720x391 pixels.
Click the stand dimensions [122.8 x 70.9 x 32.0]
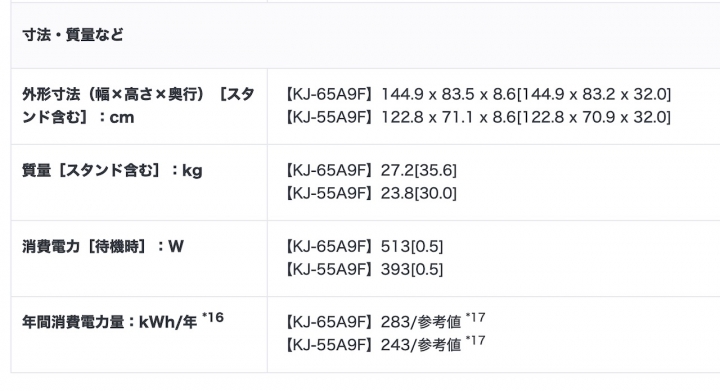click(x=594, y=117)
